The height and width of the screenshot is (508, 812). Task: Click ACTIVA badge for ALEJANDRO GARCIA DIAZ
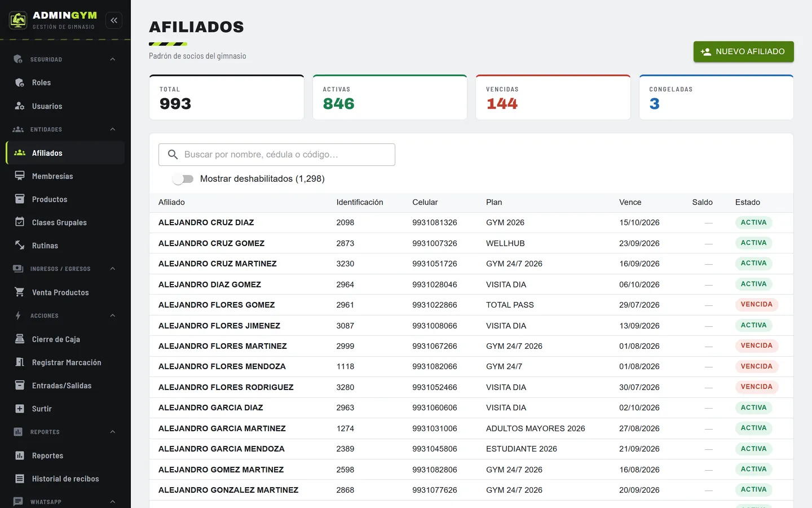[754, 408]
